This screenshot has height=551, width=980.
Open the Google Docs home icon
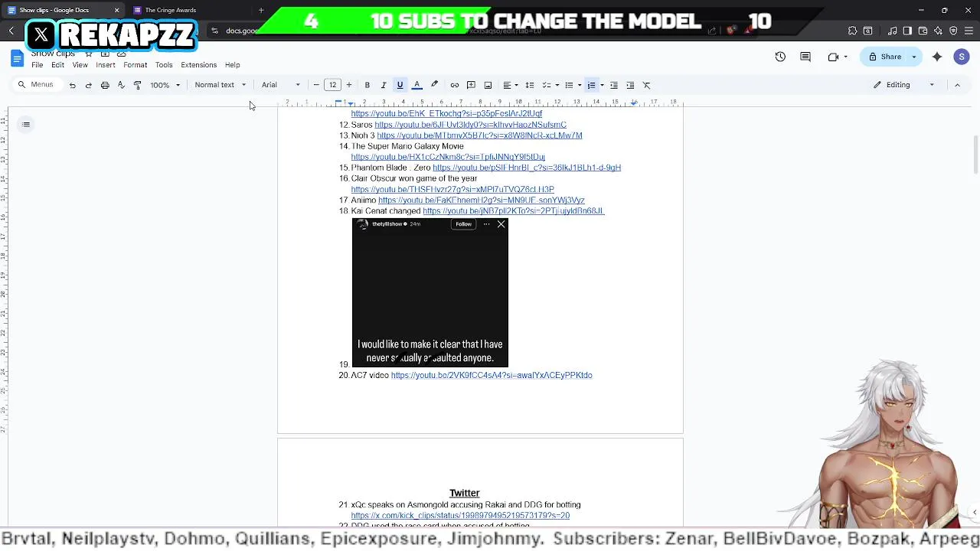coord(17,59)
